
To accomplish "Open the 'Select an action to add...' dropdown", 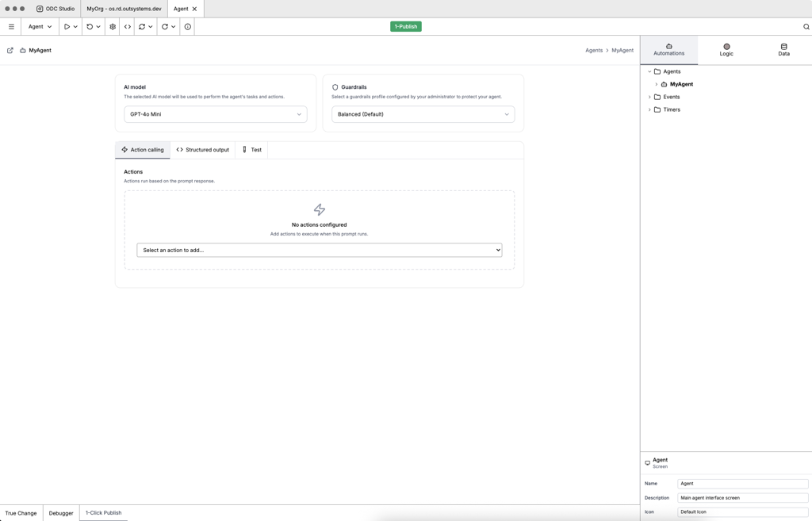I will click(319, 250).
